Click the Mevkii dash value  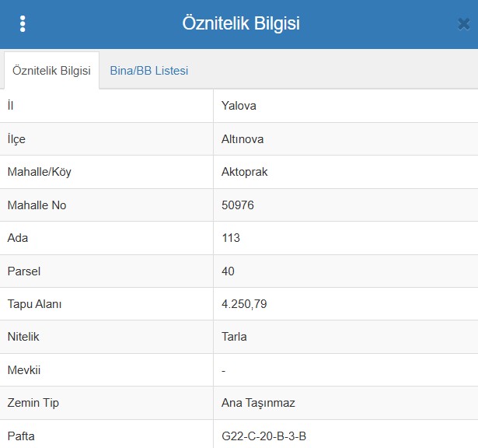pyautogui.click(x=223, y=371)
